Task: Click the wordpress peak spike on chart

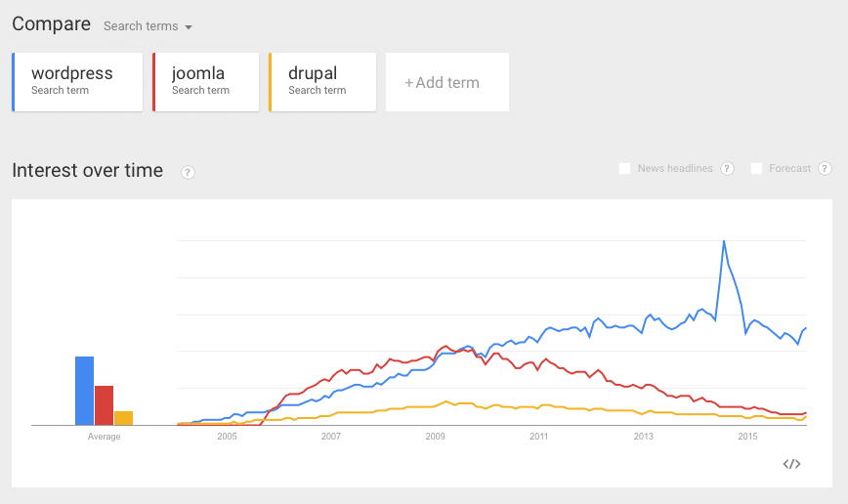Action: coord(724,242)
